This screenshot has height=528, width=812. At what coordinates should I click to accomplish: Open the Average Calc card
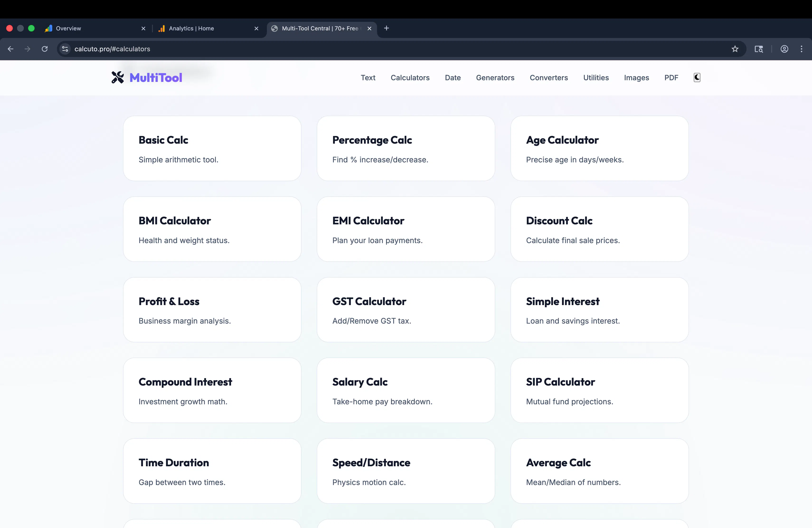coord(600,471)
